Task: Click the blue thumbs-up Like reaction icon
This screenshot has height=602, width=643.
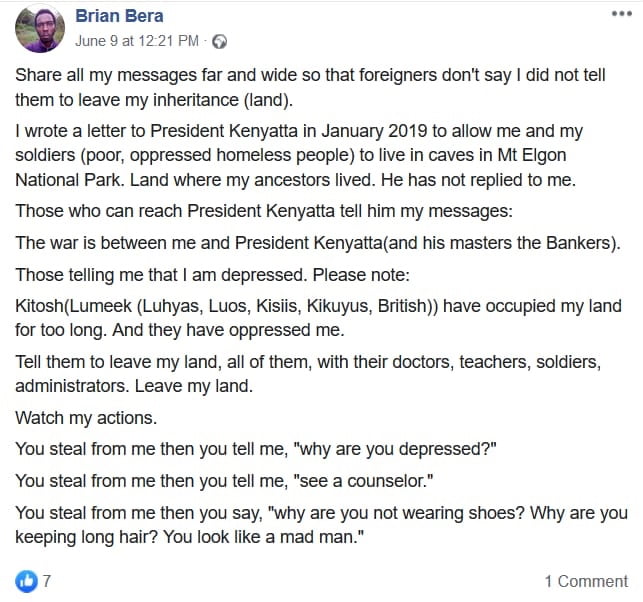Action: tap(26, 580)
